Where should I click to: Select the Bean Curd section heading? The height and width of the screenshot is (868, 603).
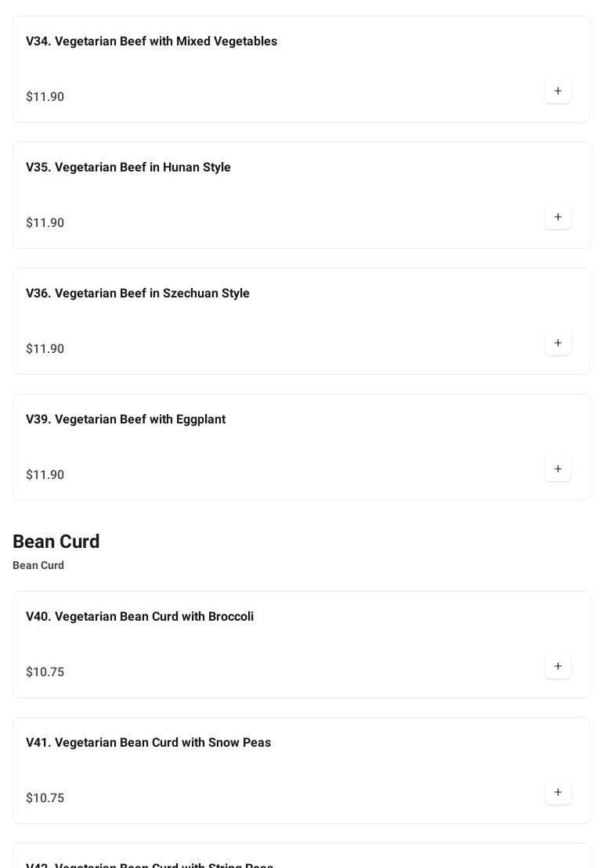point(56,542)
